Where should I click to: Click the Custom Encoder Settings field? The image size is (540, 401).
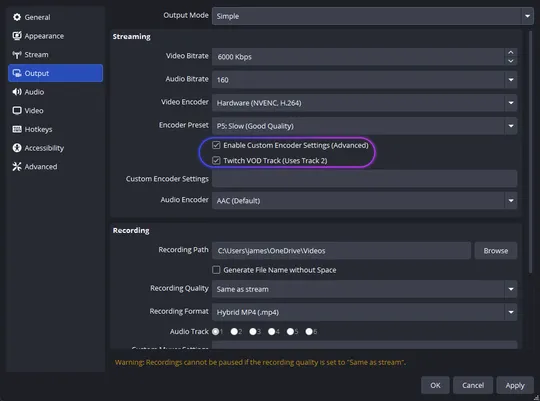[364, 179]
